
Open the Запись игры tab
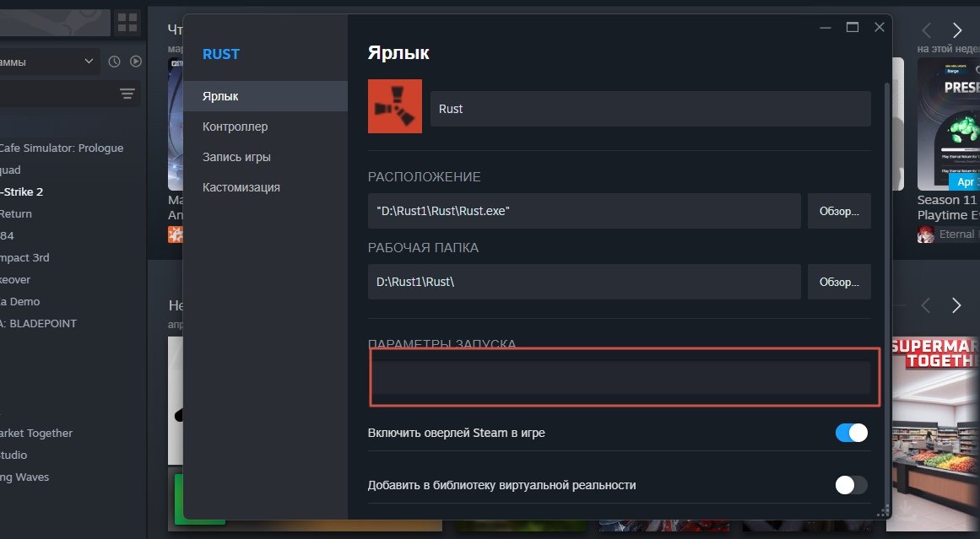(265, 157)
